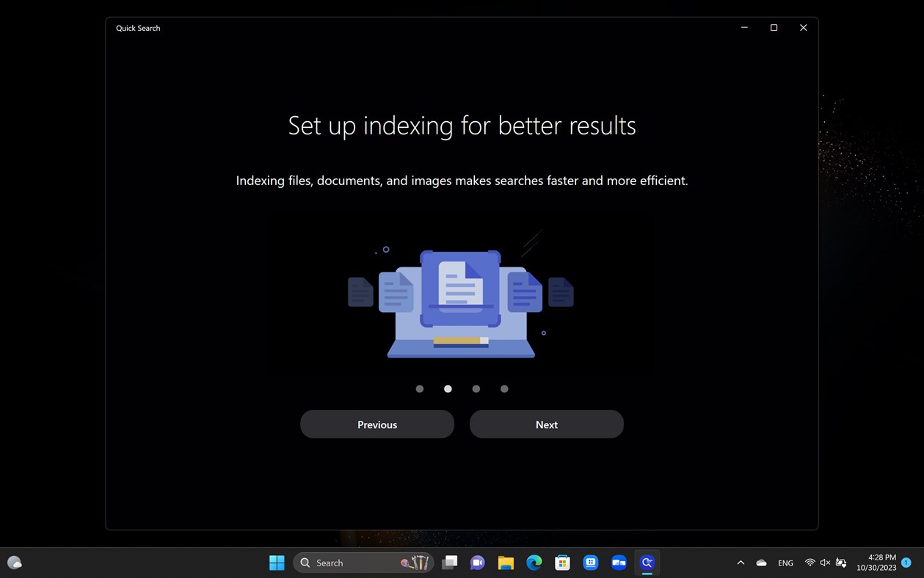Launch Microsoft Edge from the taskbar
The width and height of the screenshot is (924, 578).
point(534,563)
